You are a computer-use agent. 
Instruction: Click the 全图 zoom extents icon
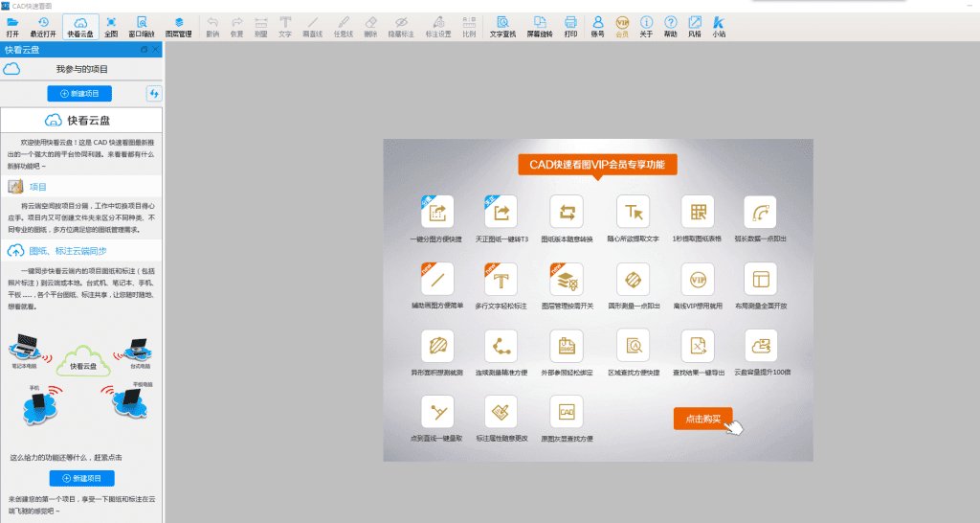tap(111, 23)
